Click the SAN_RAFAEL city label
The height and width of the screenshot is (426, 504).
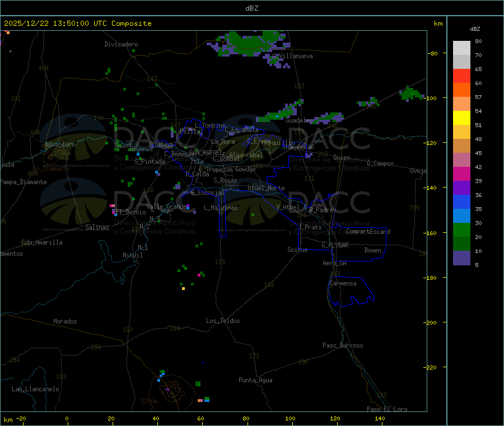(x=206, y=152)
